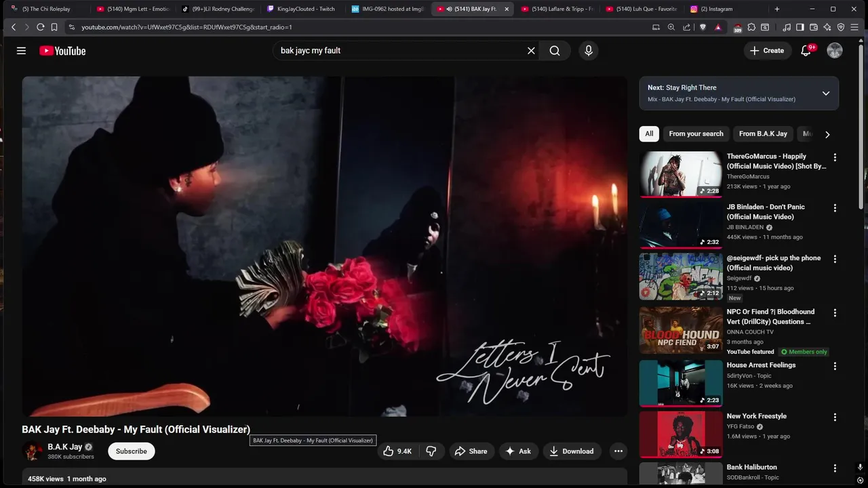Open options for pick up the phone video

[x=835, y=259]
